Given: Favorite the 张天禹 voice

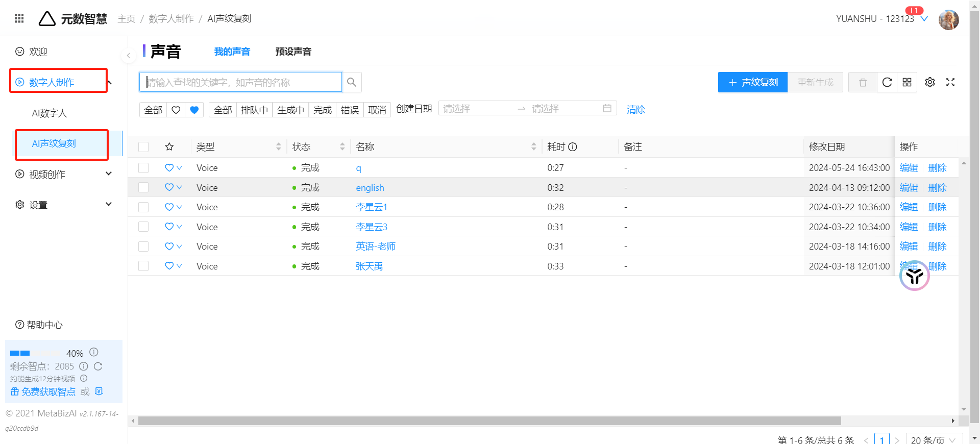Looking at the screenshot, I should pos(169,266).
